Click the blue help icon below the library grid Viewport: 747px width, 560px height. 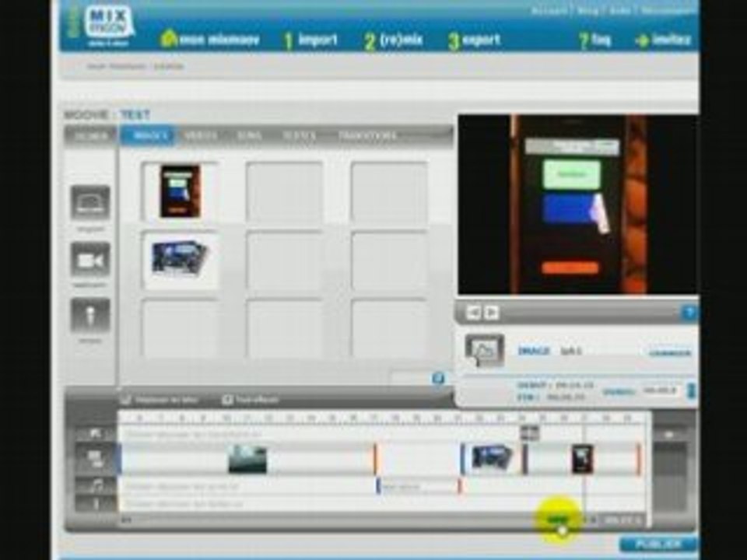(x=438, y=379)
